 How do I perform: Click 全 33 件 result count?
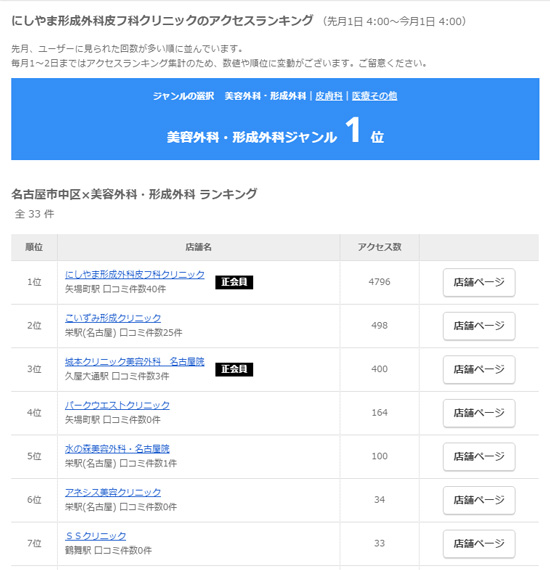35,214
